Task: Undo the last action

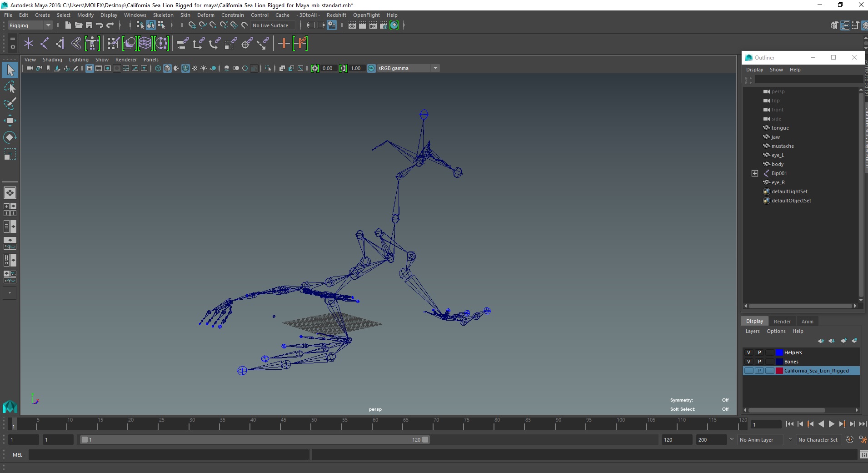Action: (x=100, y=25)
